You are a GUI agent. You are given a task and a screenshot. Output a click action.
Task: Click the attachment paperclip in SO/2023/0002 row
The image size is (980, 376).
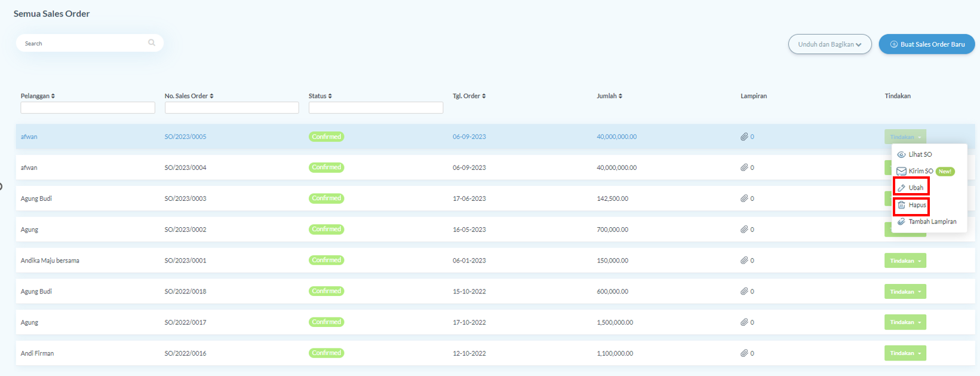pos(744,230)
